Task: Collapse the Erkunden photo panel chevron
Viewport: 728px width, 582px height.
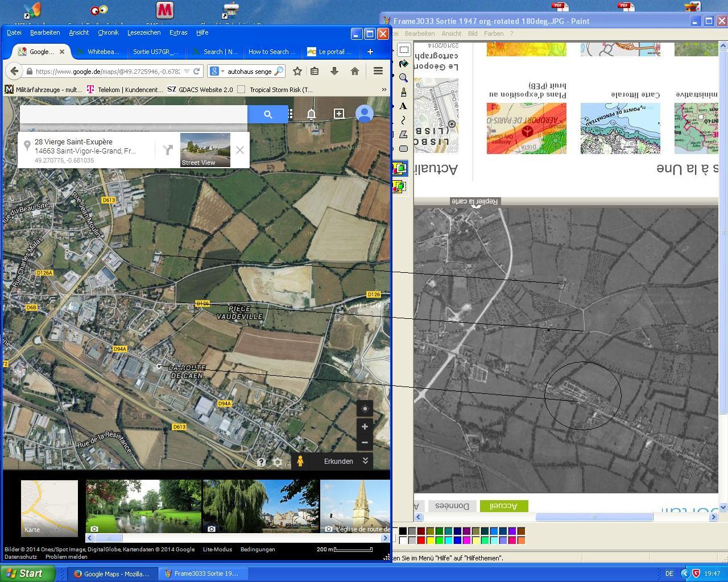Action: [366, 461]
